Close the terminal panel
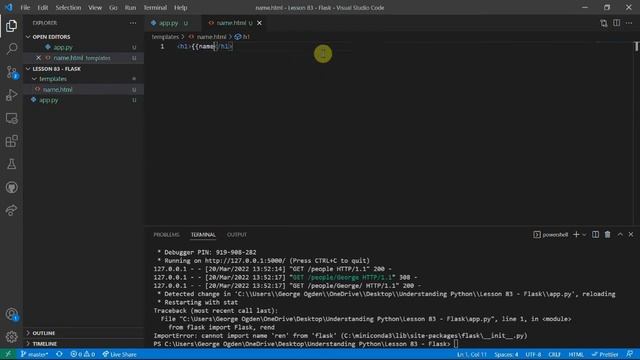Viewport: 640px width, 360px height. (x=631, y=235)
